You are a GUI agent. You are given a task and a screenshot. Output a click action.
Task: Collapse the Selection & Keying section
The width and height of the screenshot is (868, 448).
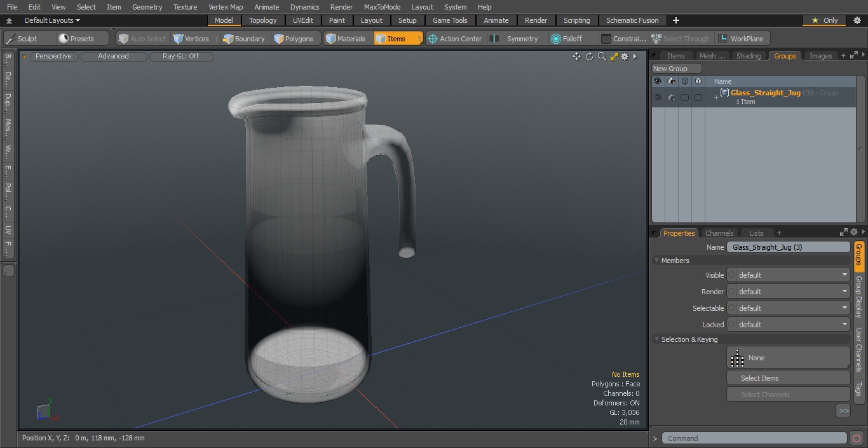[656, 339]
